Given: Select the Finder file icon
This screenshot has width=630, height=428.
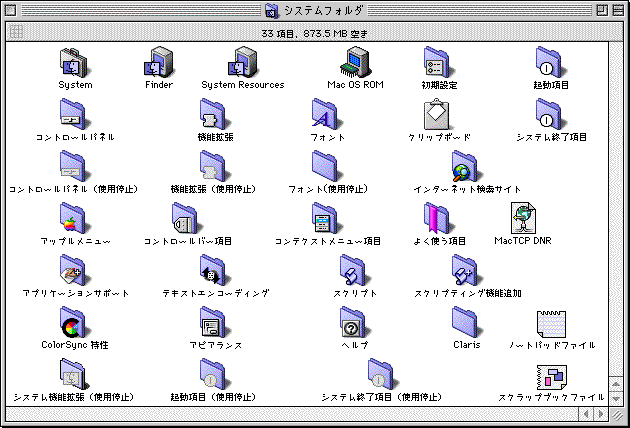Looking at the screenshot, I should coord(159,63).
